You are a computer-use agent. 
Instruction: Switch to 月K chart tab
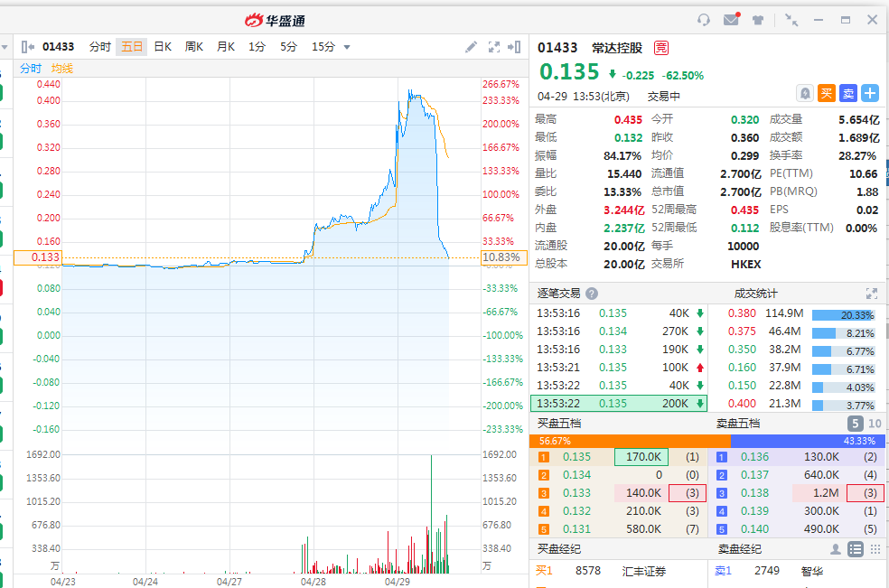(x=226, y=47)
